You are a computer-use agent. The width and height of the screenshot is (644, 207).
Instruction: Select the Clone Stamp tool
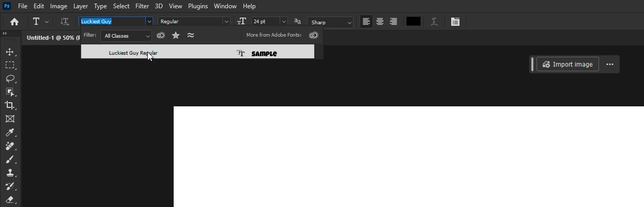point(10,173)
